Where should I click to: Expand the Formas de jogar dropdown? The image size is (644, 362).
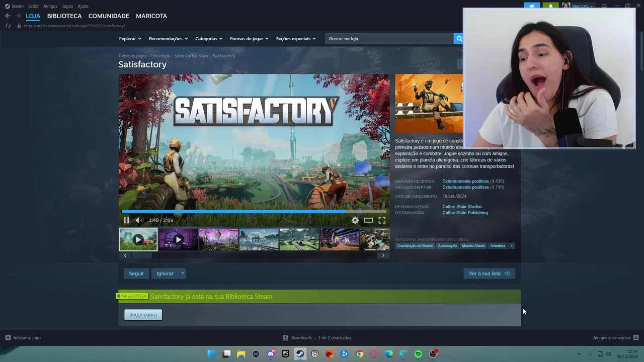coord(249,39)
